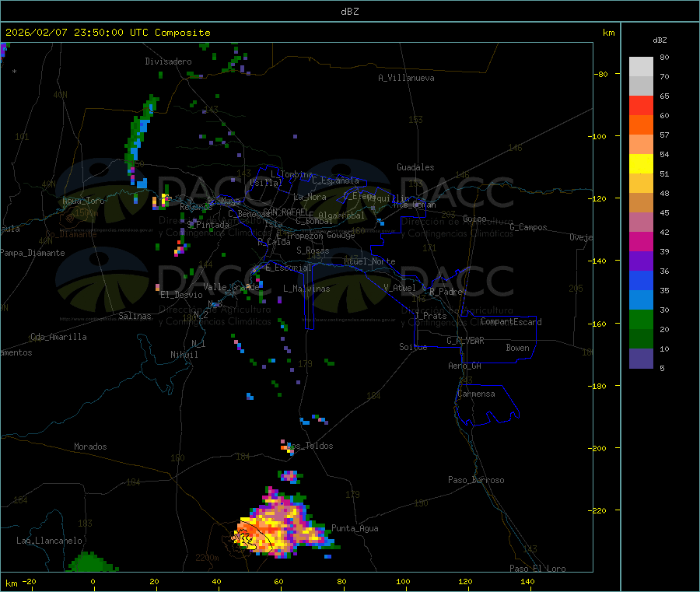Click the Divisadero map label
Image resolution: width=700 pixels, height=592 pixels.
tap(168, 61)
